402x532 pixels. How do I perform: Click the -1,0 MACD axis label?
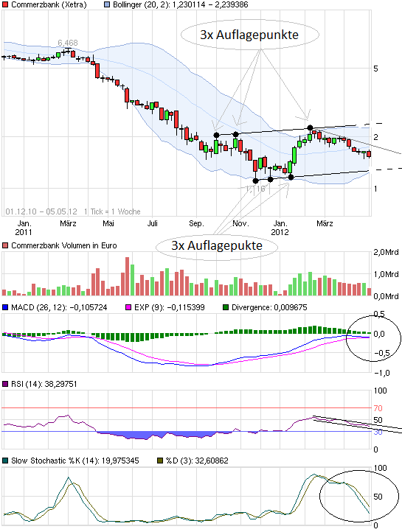[382, 373]
